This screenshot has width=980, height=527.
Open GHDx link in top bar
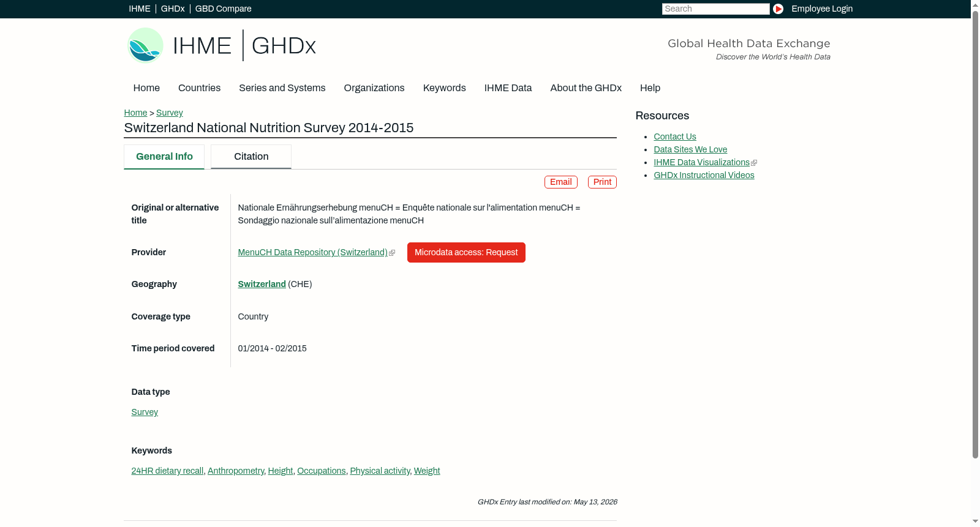(173, 9)
